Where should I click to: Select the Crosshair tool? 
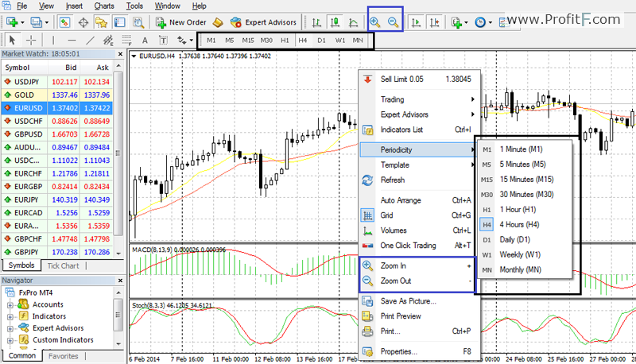pos(31,40)
